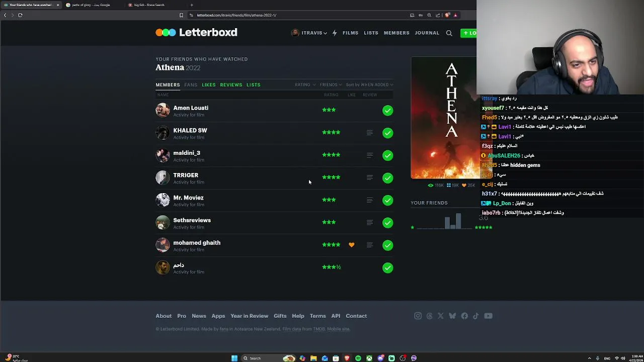Click the Letterboxd logo
This screenshot has height=362, width=644.
click(x=196, y=33)
